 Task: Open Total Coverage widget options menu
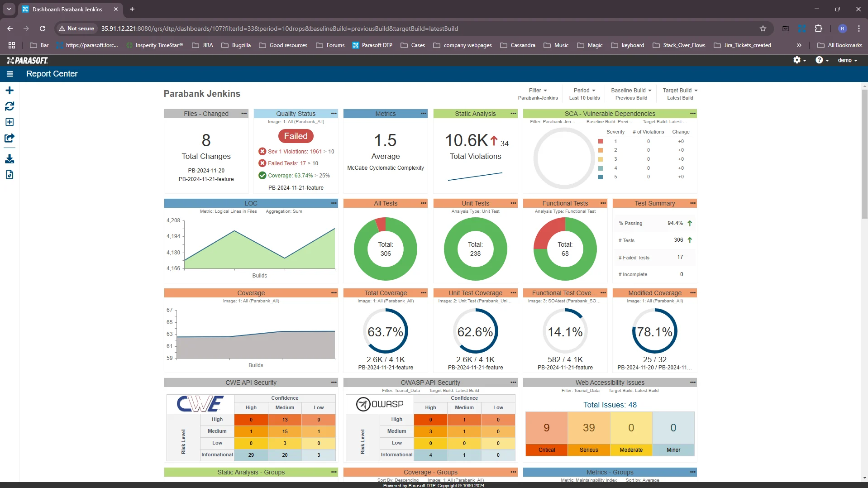coord(424,293)
